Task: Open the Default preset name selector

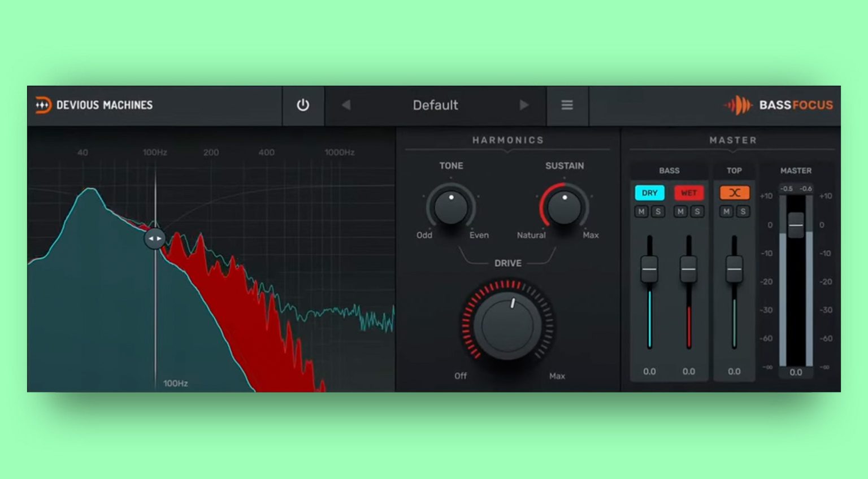Action: (x=435, y=105)
